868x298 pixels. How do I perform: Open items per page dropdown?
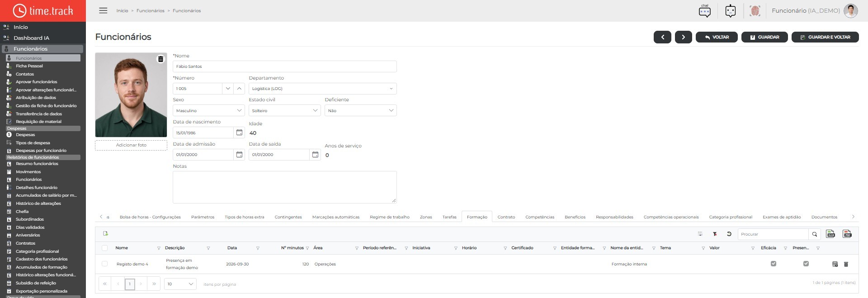(180, 284)
